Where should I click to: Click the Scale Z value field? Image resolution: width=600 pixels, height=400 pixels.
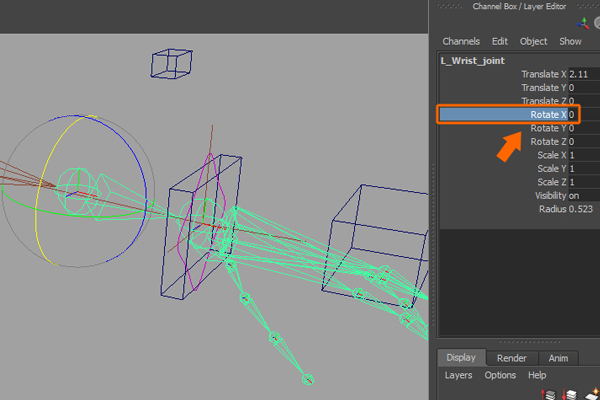click(584, 182)
